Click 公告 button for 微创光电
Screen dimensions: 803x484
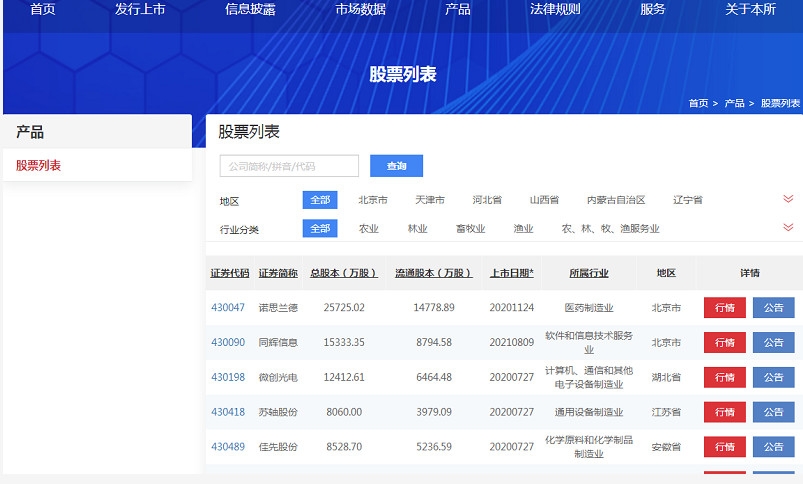pos(773,377)
